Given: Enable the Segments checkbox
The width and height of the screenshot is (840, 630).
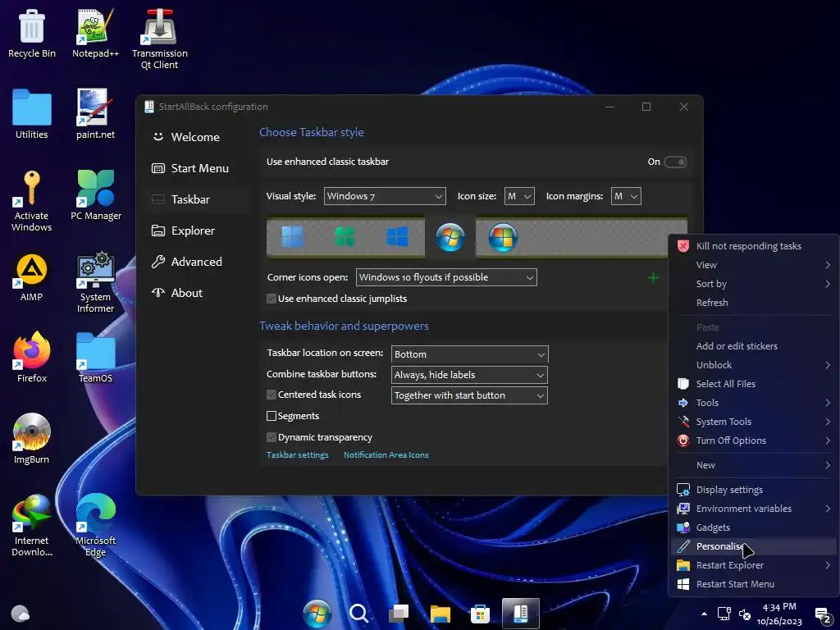Looking at the screenshot, I should (272, 416).
